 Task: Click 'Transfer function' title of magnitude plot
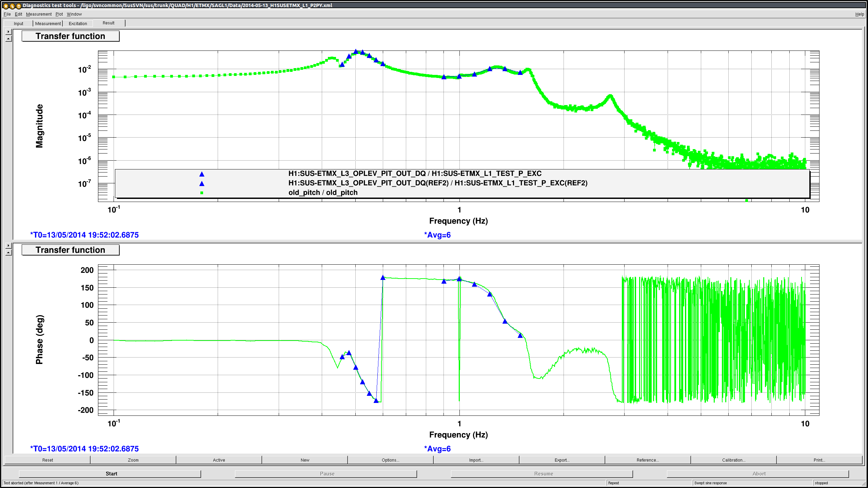71,36
